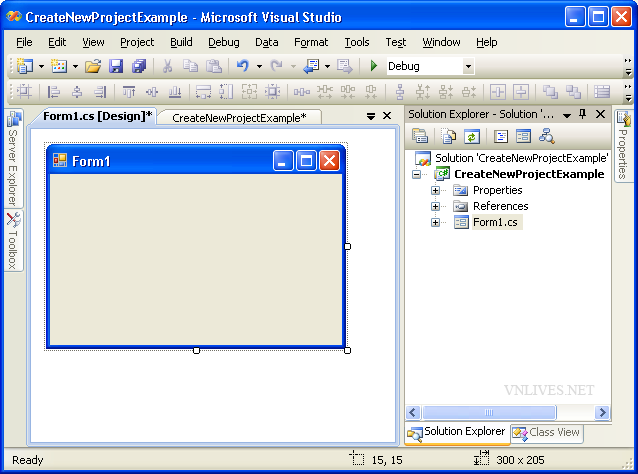This screenshot has width=638, height=474.
Task: Click the Send to Back icon
Action: pyautogui.click(x=573, y=92)
